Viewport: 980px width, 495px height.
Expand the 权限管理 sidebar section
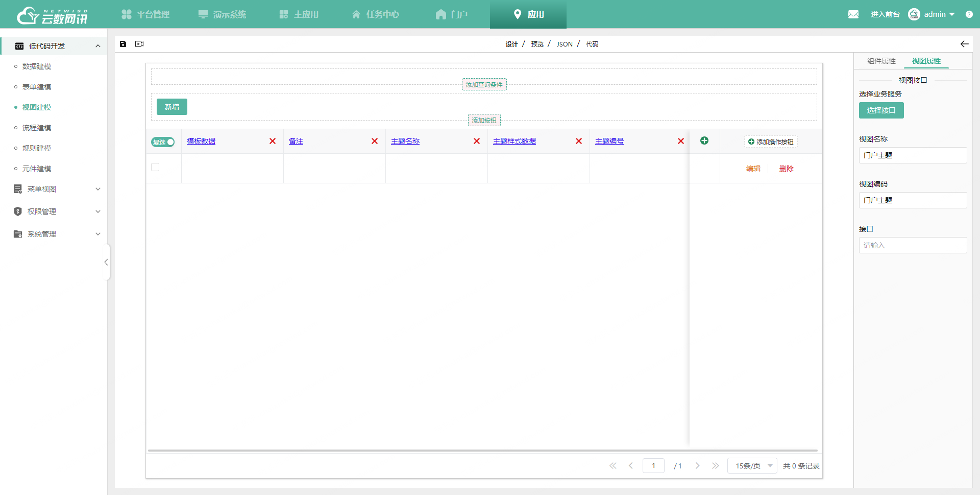[x=56, y=211]
